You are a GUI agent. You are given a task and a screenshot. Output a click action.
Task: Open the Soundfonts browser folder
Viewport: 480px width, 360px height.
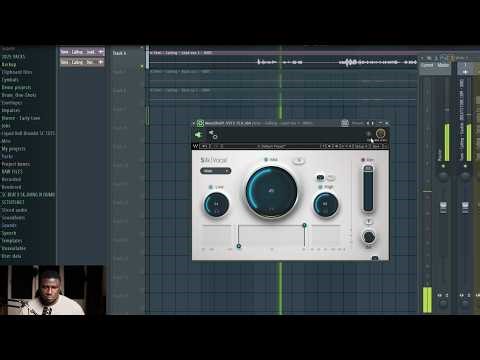pyautogui.click(x=13, y=218)
